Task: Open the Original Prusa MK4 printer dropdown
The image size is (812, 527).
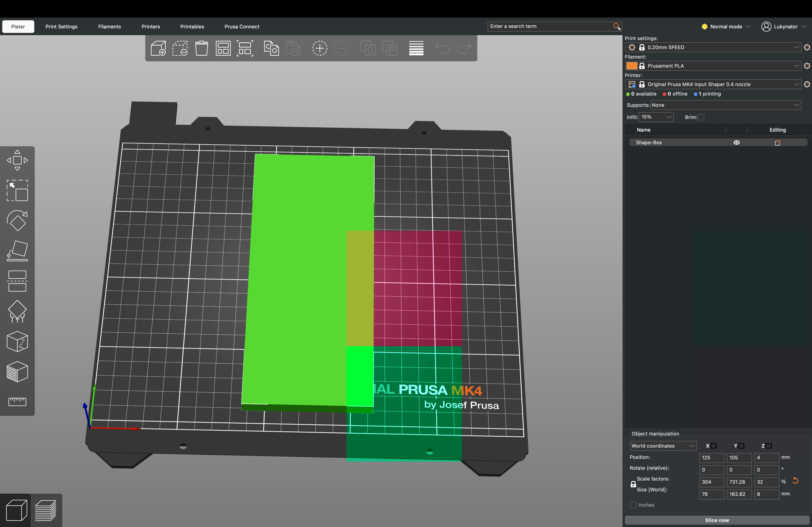Action: [713, 84]
